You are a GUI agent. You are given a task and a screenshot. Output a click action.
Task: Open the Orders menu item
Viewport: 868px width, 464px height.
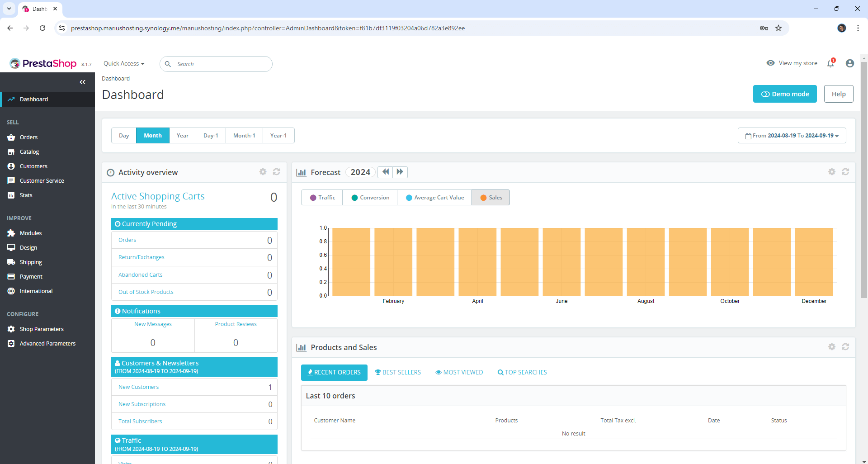(x=47, y=137)
